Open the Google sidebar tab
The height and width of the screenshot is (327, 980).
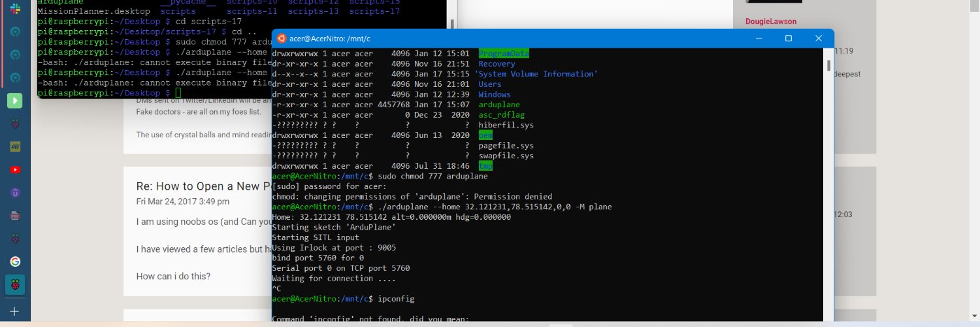coord(14,262)
